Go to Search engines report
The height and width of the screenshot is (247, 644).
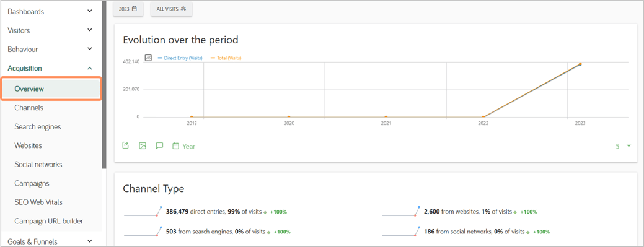pos(38,127)
